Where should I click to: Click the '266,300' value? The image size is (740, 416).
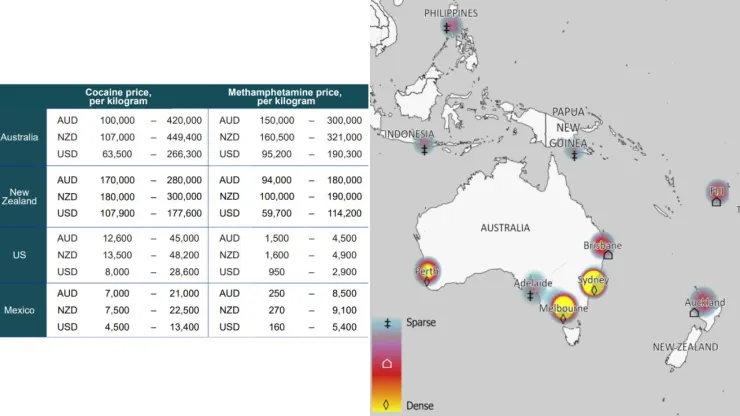pos(184,154)
